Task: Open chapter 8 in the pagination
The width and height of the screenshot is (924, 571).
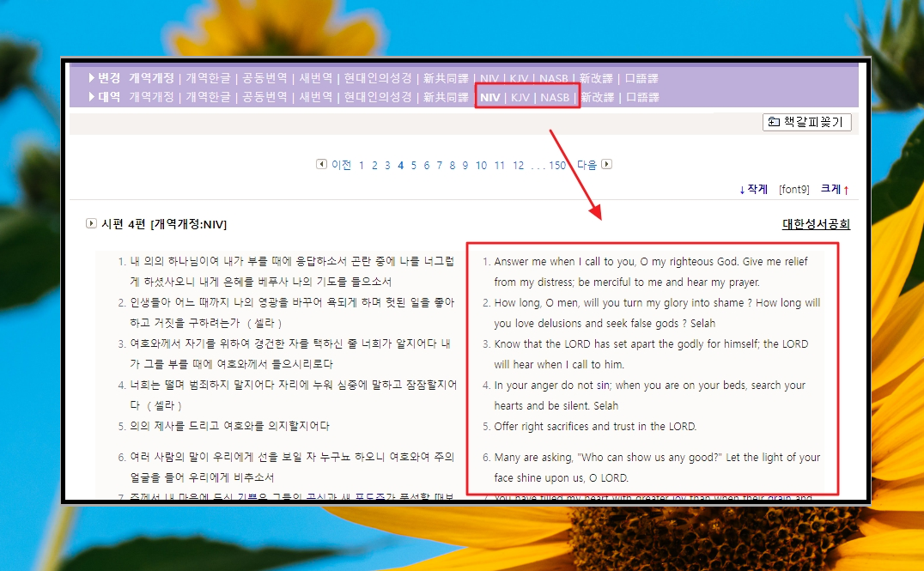Action: (x=452, y=165)
